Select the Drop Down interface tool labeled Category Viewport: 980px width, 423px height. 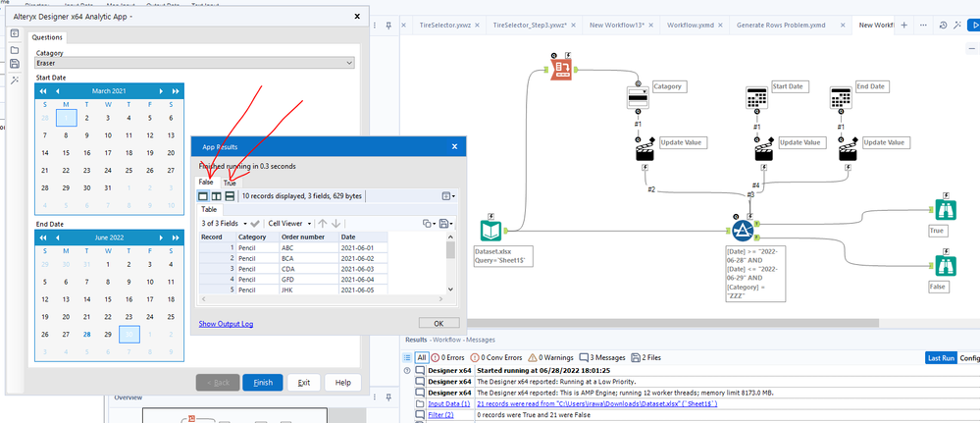638,97
